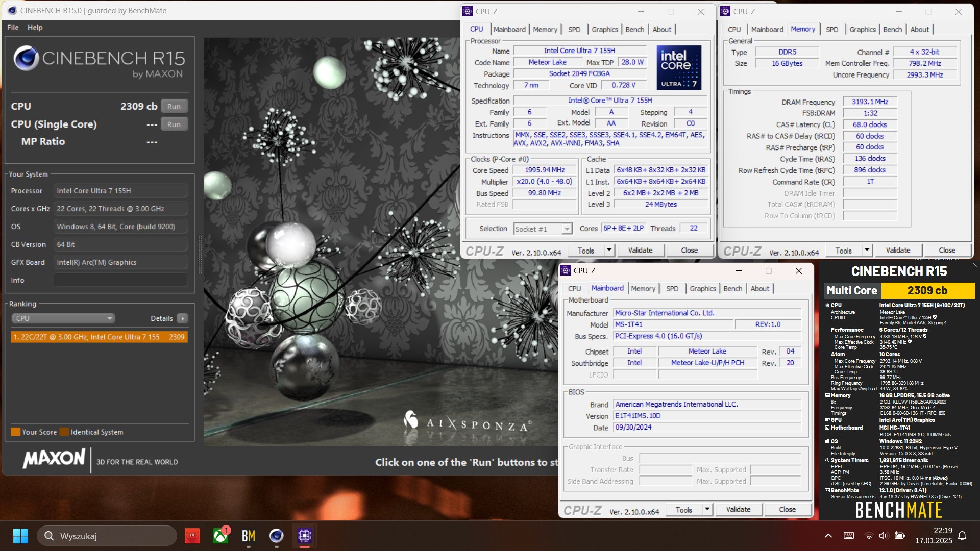Click Validate in the Mainboard tab window

(738, 509)
